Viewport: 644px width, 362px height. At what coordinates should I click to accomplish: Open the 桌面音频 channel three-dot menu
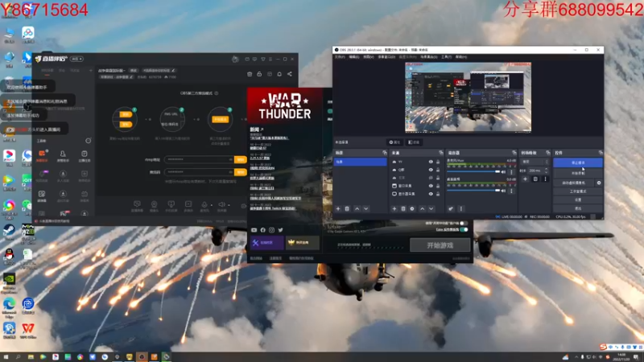[x=512, y=191]
